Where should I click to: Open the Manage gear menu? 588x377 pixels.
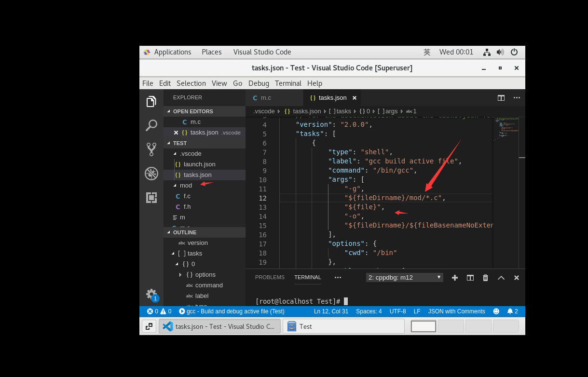click(x=151, y=294)
